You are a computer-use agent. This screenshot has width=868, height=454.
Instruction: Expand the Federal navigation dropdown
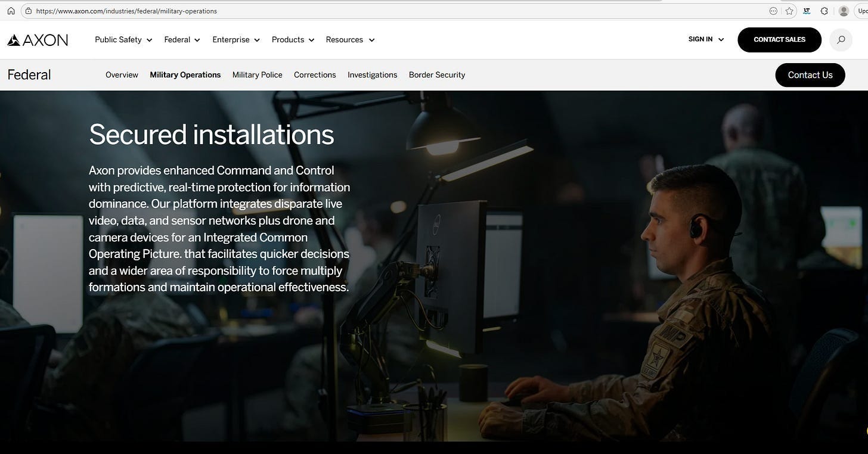coord(182,40)
